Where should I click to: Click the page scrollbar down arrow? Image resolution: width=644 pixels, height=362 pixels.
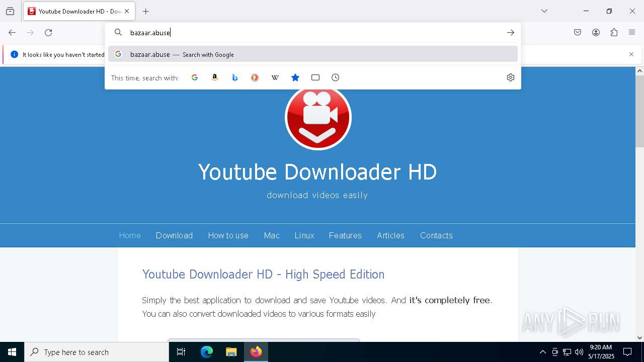(x=639, y=338)
